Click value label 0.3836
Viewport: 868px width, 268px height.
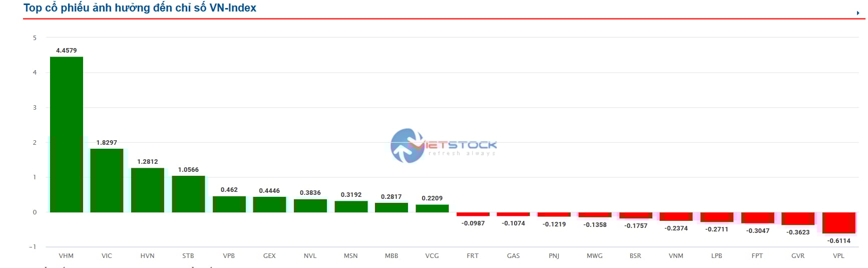310,193
